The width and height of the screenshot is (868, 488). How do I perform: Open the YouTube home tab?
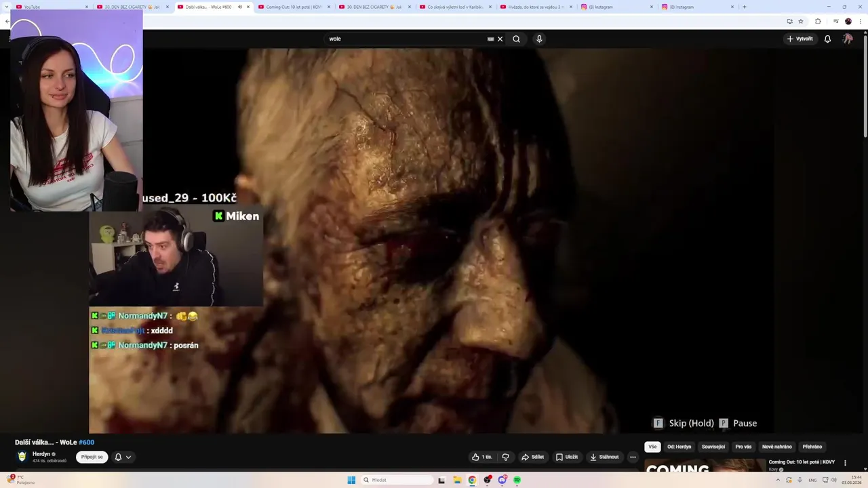51,7
